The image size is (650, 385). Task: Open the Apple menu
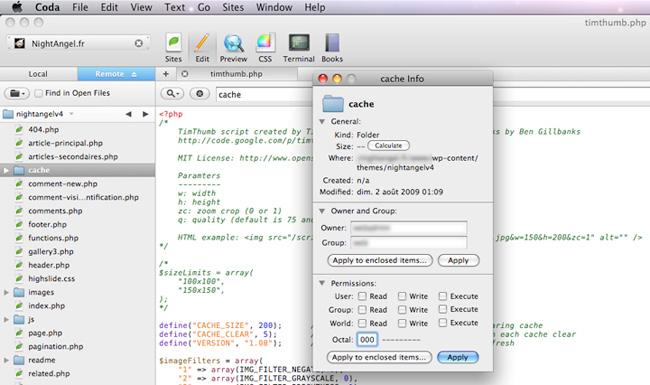click(x=17, y=7)
